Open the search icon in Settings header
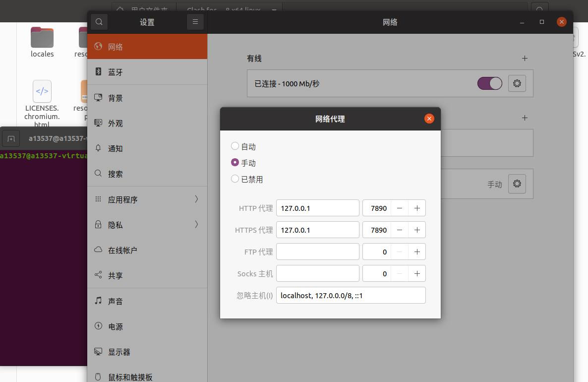The width and height of the screenshot is (588, 382). coord(99,22)
